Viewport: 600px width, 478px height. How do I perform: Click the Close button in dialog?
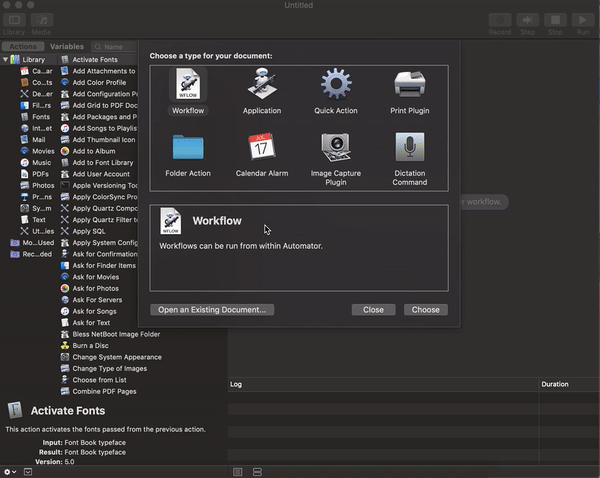click(x=373, y=310)
